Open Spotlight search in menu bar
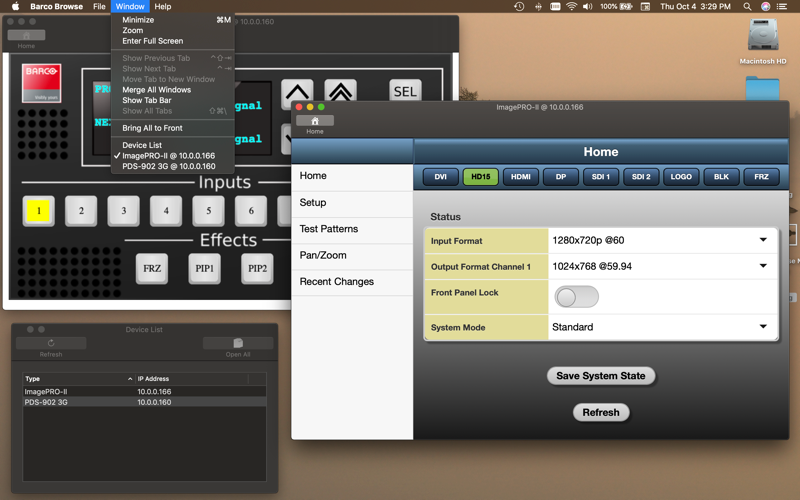800x500 pixels. tap(747, 7)
